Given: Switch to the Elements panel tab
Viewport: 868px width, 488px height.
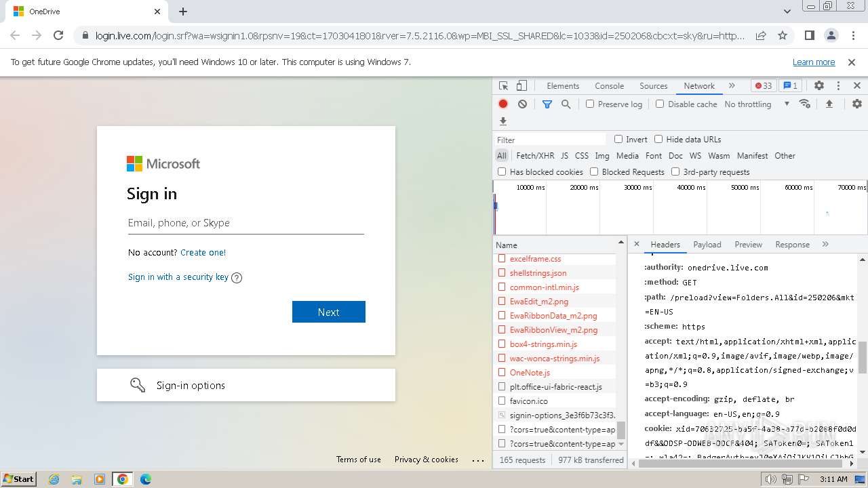Looking at the screenshot, I should point(563,86).
